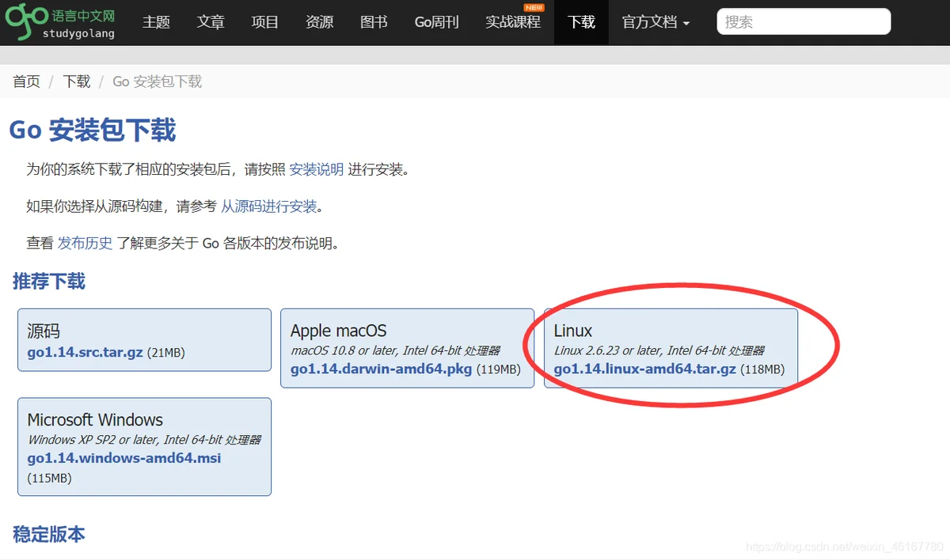Open the 文章 navigation item

click(x=211, y=22)
